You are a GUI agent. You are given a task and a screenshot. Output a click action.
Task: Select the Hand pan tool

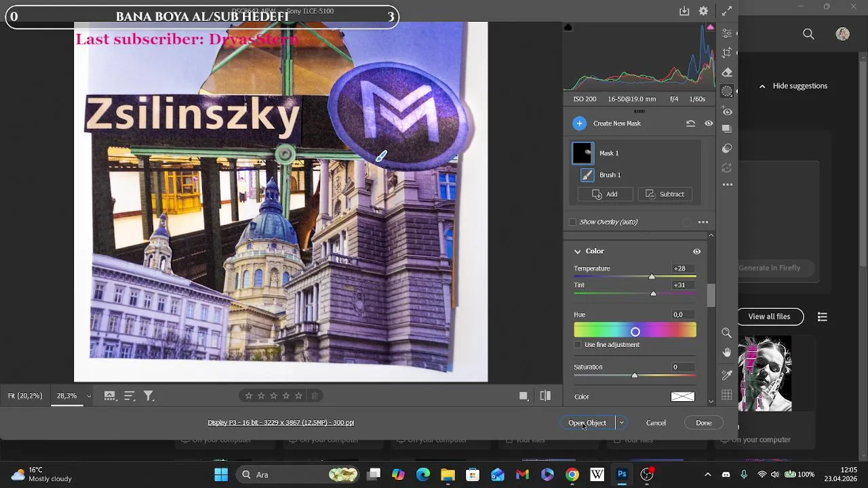point(727,352)
